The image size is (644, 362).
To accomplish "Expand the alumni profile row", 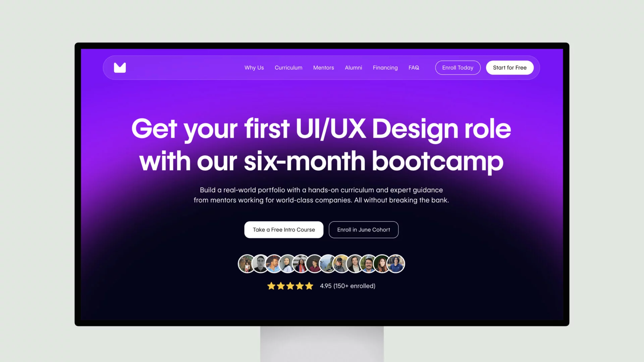I will pos(322,263).
